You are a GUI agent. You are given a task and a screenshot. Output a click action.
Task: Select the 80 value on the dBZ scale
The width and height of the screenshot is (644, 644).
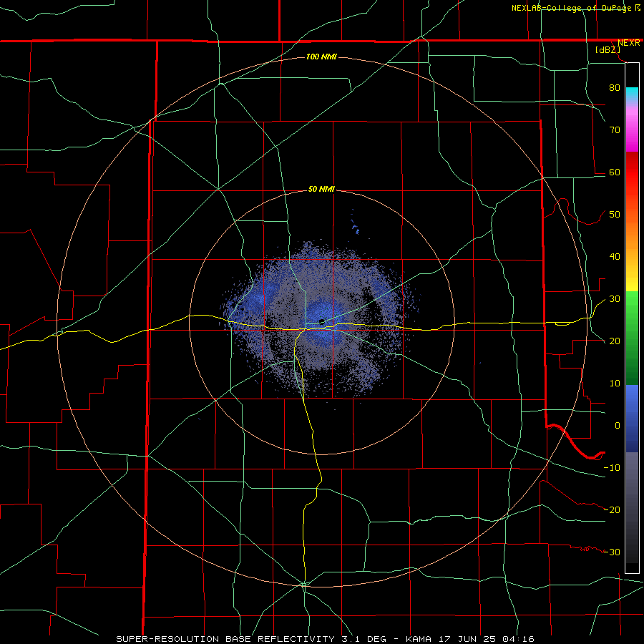(x=615, y=87)
